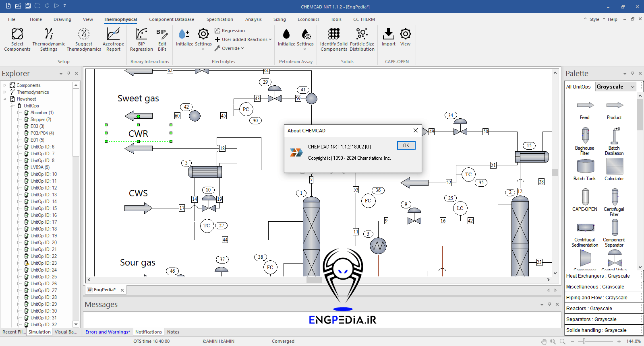
Task: Pin the Explorer panel
Action: [x=68, y=73]
